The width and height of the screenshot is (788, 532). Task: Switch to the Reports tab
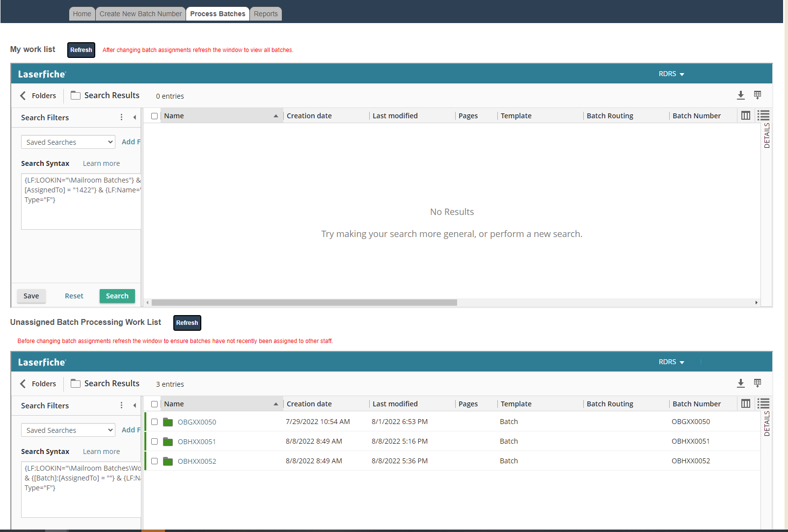coord(266,14)
